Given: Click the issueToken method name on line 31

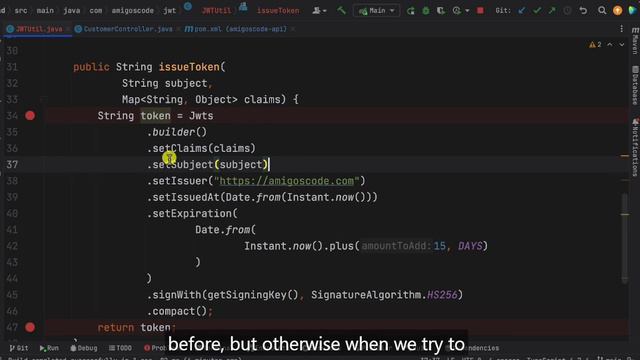Looking at the screenshot, I should [x=189, y=67].
